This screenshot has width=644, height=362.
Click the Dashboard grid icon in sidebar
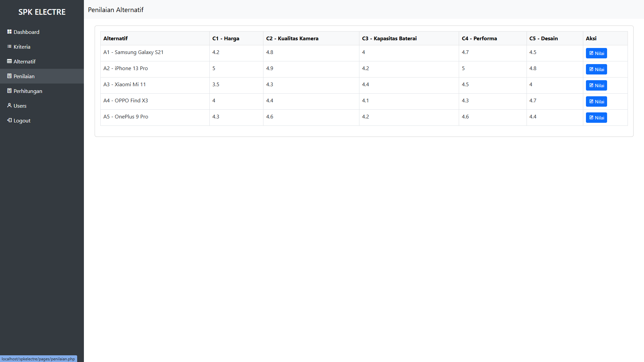[x=9, y=32]
